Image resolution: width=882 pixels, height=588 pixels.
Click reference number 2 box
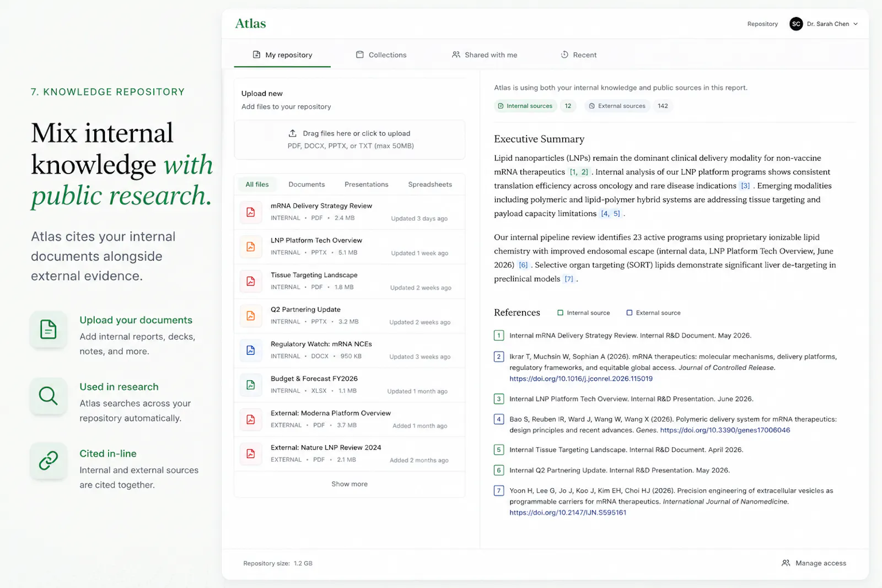click(x=499, y=357)
